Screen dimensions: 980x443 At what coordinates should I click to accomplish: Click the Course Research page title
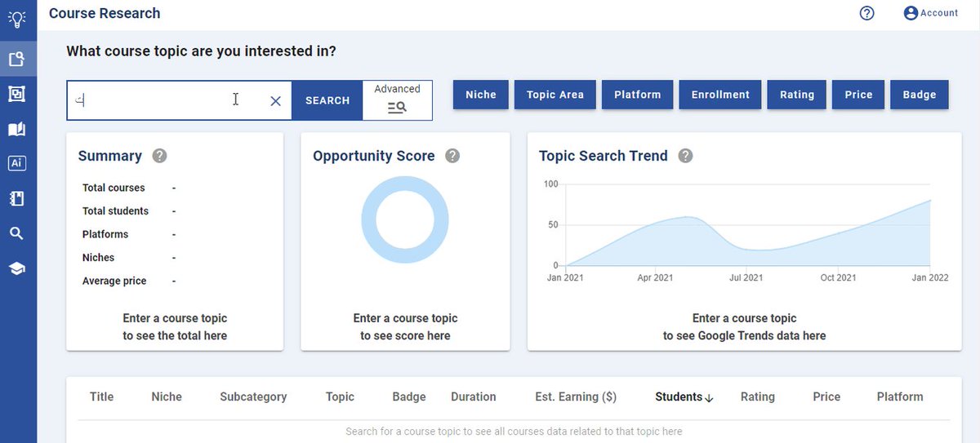coord(105,13)
